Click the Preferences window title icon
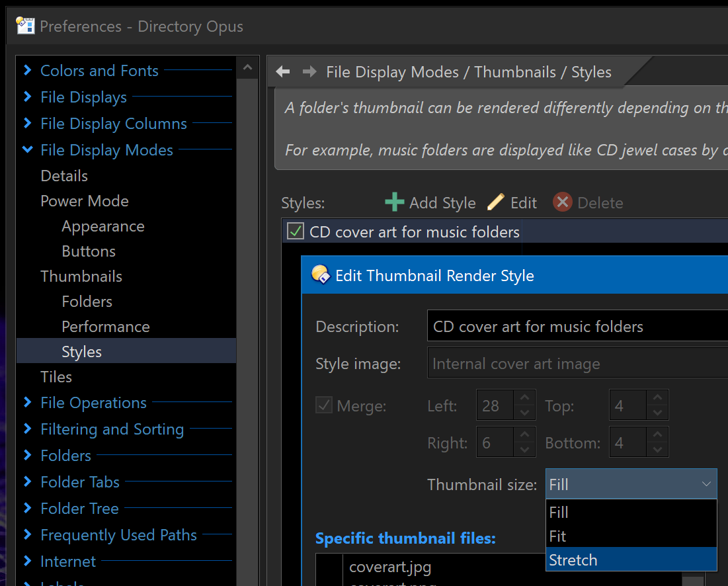728x586 pixels. [25, 26]
